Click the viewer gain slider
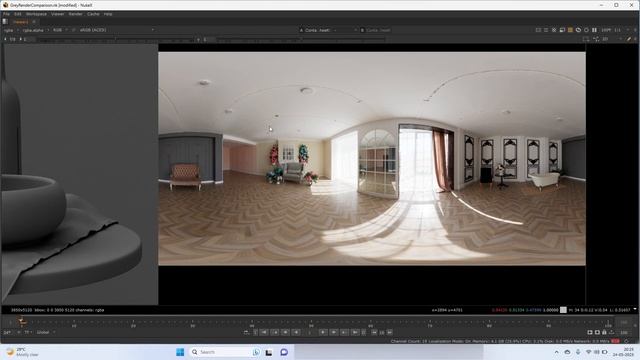 point(116,40)
